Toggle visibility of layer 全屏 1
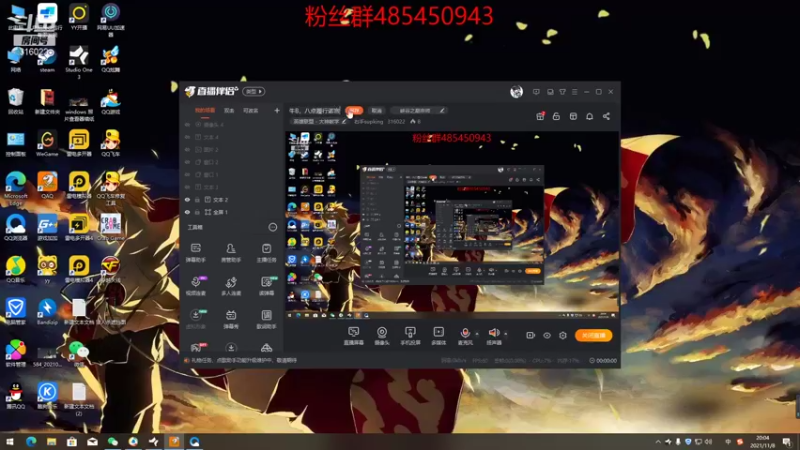 click(x=187, y=212)
